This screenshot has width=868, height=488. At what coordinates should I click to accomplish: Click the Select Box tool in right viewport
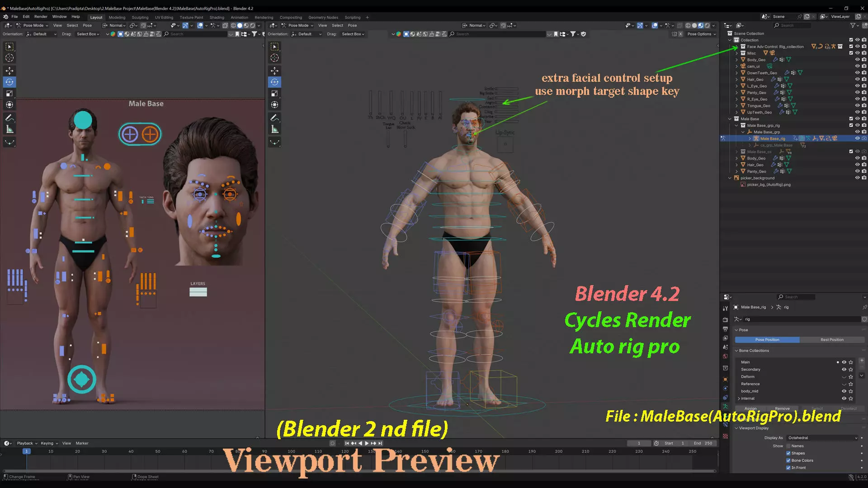pyautogui.click(x=274, y=47)
